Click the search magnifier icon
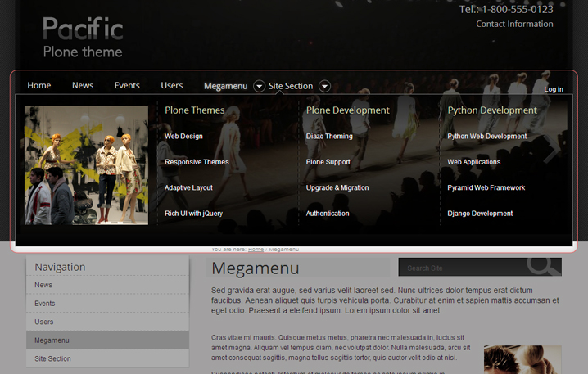Image resolution: width=588 pixels, height=374 pixels. pos(543,267)
